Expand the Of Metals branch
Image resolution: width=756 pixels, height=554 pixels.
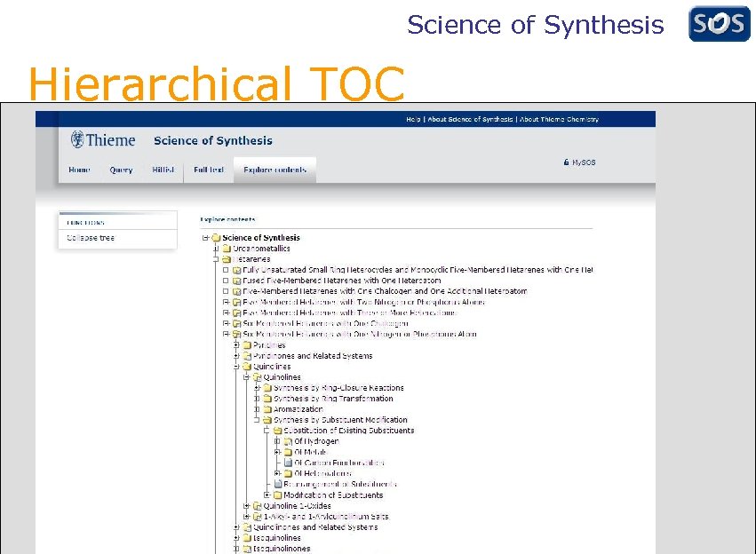point(277,453)
